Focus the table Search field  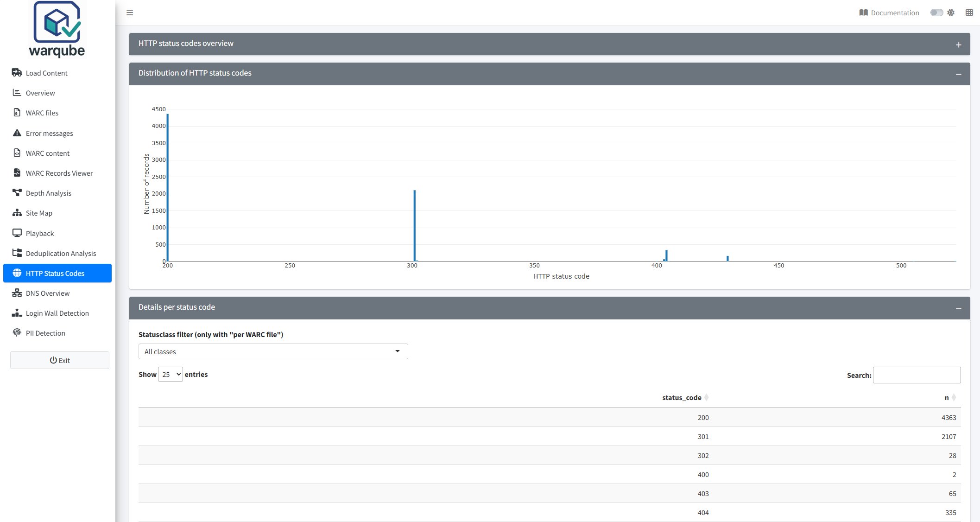click(917, 375)
